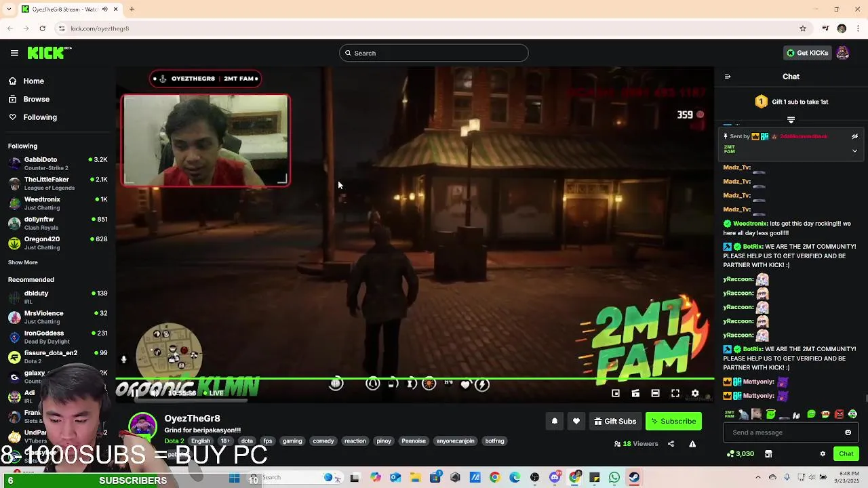Open the emoji picker in message box
Viewport: 868px width, 488px height.
[848, 432]
